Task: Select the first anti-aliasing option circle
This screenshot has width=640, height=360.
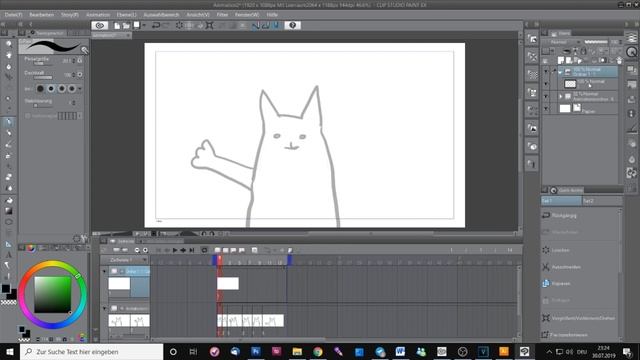Action: pos(40,89)
